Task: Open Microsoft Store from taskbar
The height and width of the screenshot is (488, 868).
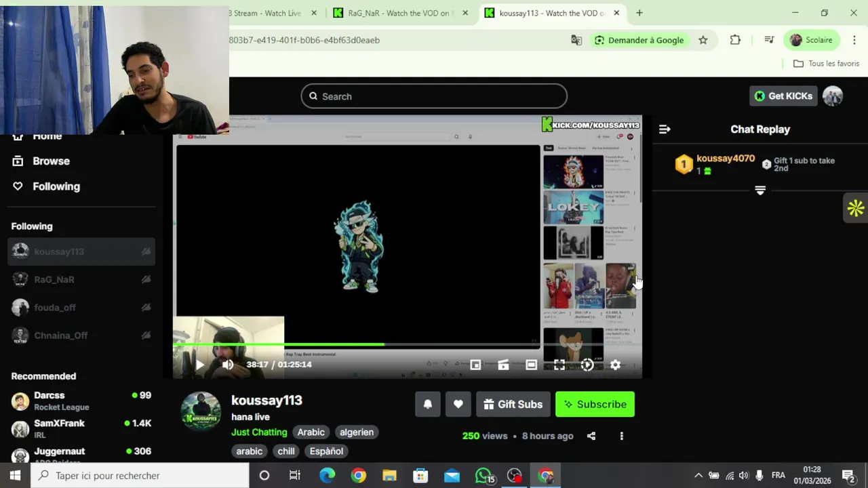Action: pyautogui.click(x=420, y=476)
